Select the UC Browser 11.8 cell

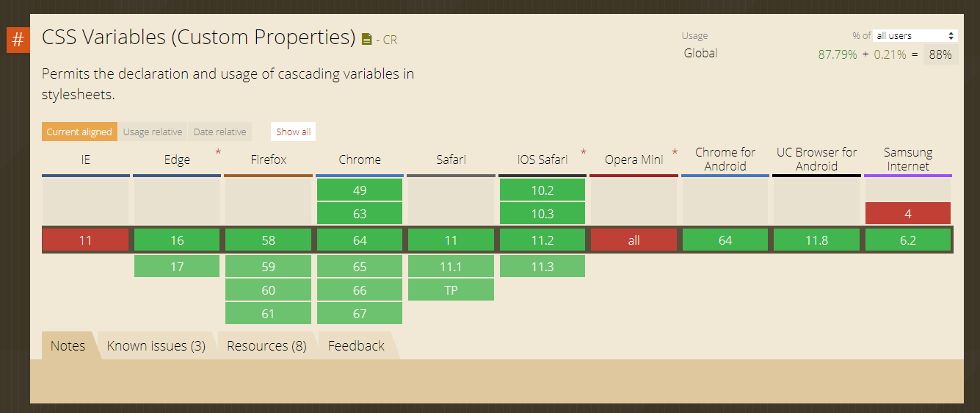click(x=816, y=240)
